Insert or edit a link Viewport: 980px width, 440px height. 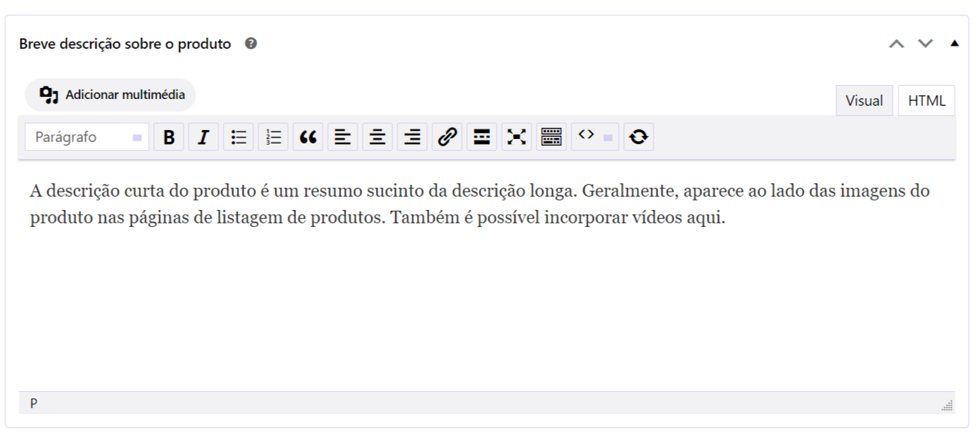click(x=447, y=137)
